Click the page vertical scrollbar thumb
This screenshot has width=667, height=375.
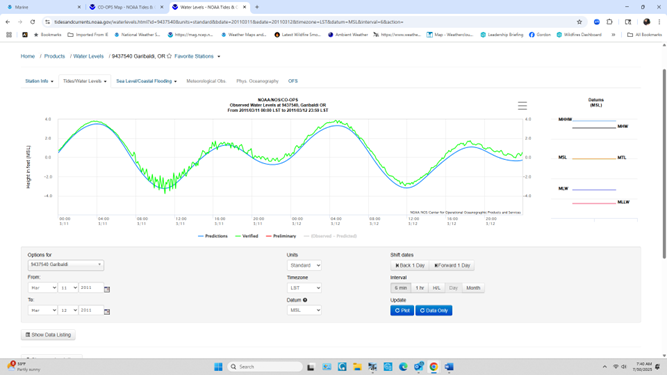[664, 164]
